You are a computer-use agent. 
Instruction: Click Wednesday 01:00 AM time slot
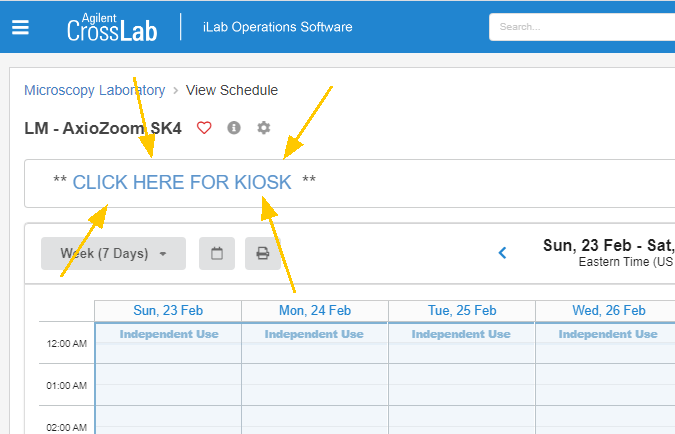pyautogui.click(x=608, y=385)
